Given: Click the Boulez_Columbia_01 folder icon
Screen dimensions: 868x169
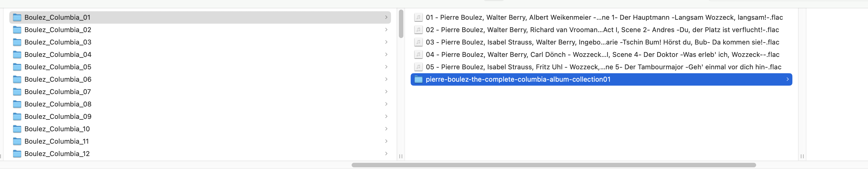Looking at the screenshot, I should [x=17, y=17].
